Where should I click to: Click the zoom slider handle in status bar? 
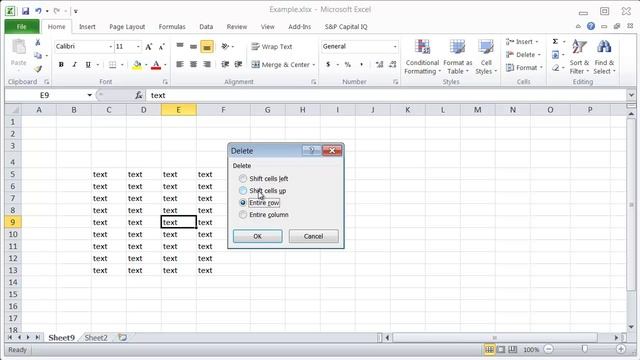click(585, 349)
